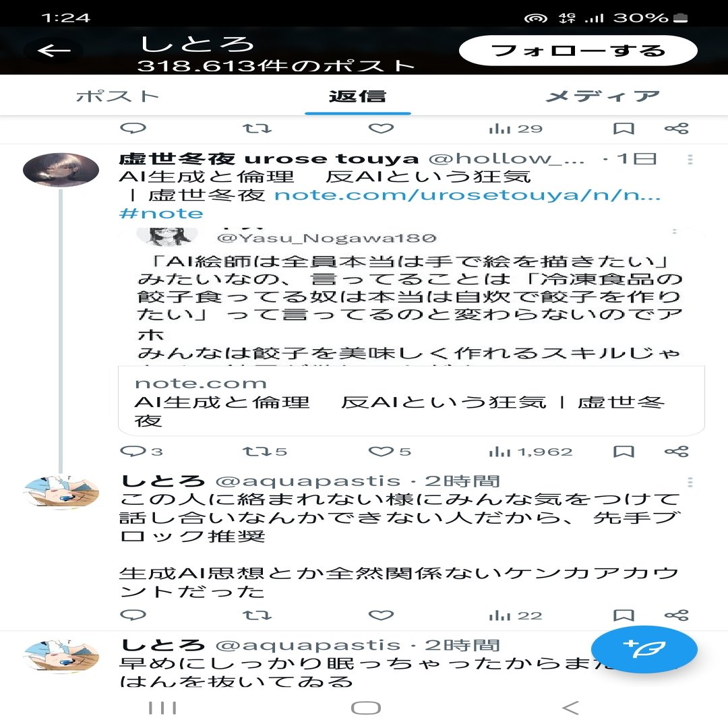This screenshot has width=728, height=728.
Task: Open the more menu on 虚世冬夜's post
Action: 690,159
